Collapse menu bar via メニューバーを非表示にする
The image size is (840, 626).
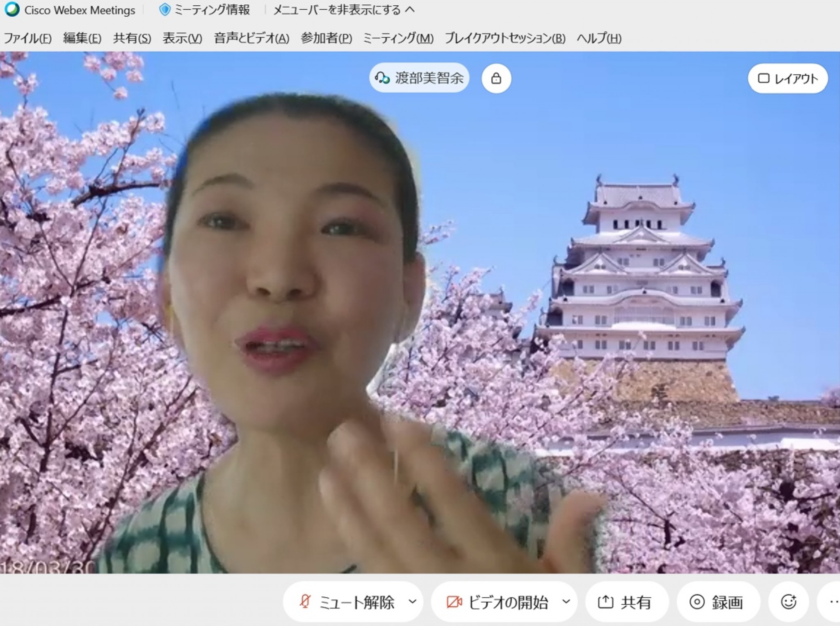344,10
